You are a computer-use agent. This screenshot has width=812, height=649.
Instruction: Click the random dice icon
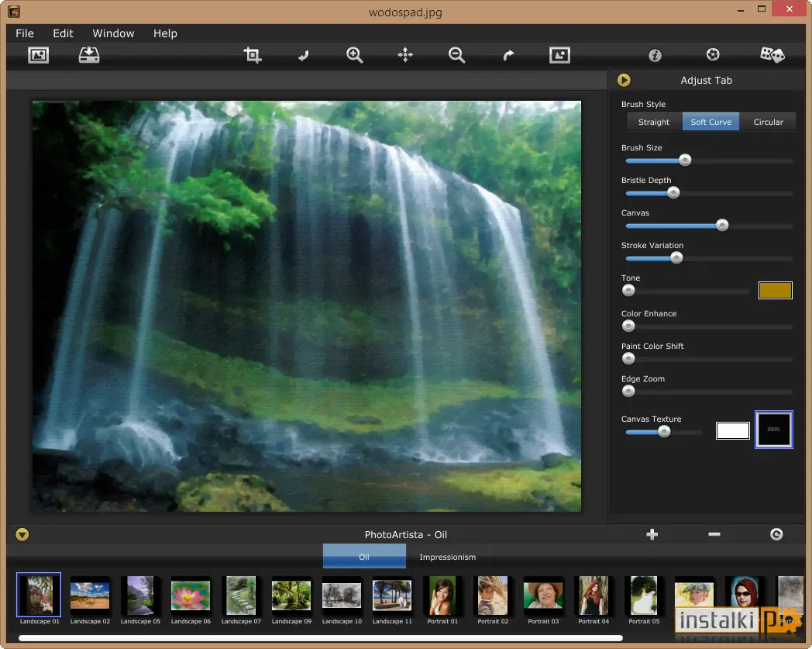click(x=772, y=55)
